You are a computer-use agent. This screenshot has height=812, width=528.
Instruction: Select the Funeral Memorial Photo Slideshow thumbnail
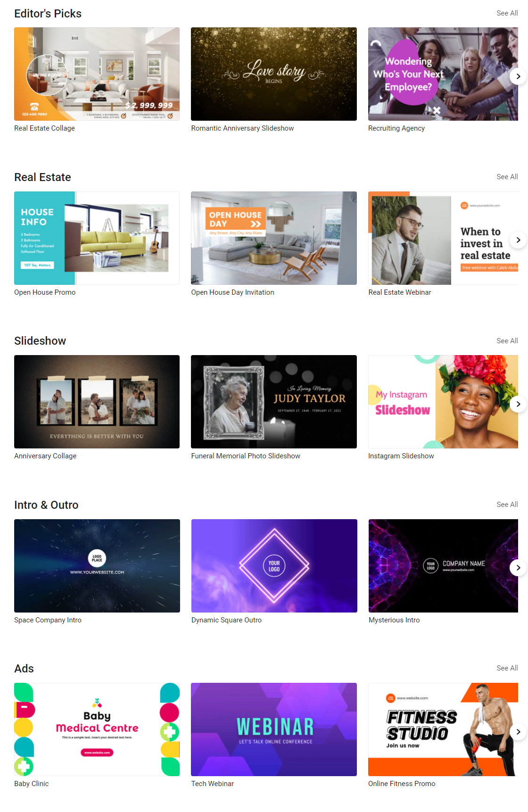[274, 402]
